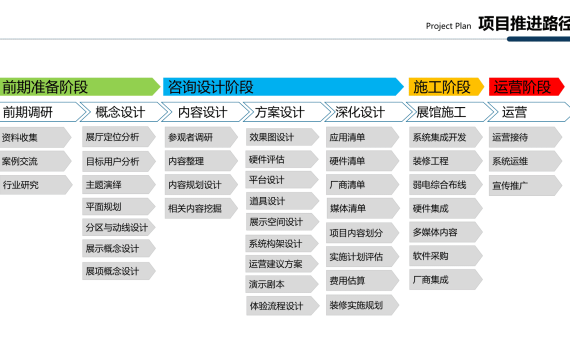Click the Project Plan title text
The width and height of the screenshot is (570, 360).
pyautogui.click(x=448, y=26)
